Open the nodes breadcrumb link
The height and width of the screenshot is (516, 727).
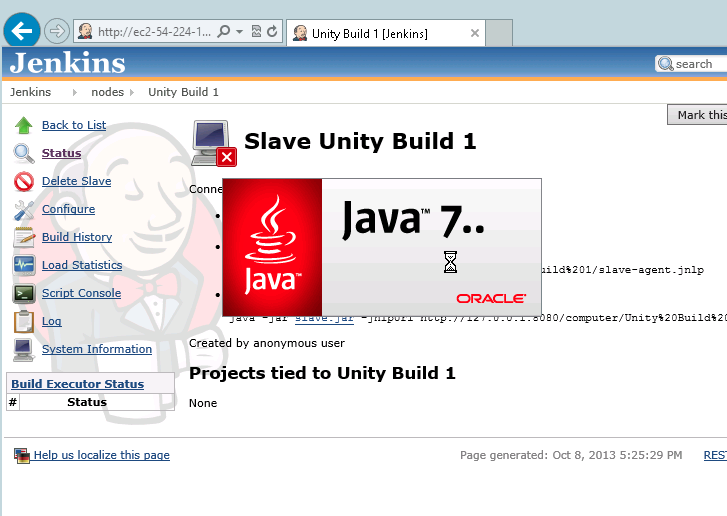pos(108,92)
